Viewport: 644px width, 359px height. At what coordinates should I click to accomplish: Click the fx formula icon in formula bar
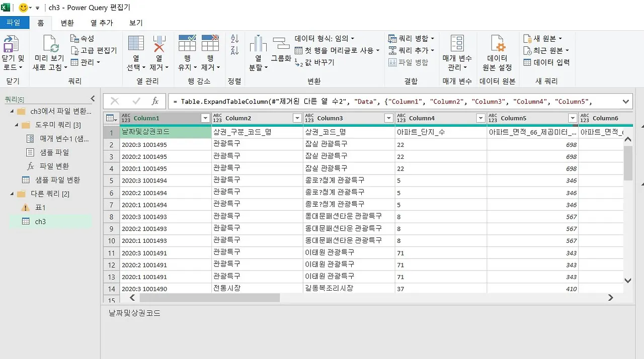155,101
